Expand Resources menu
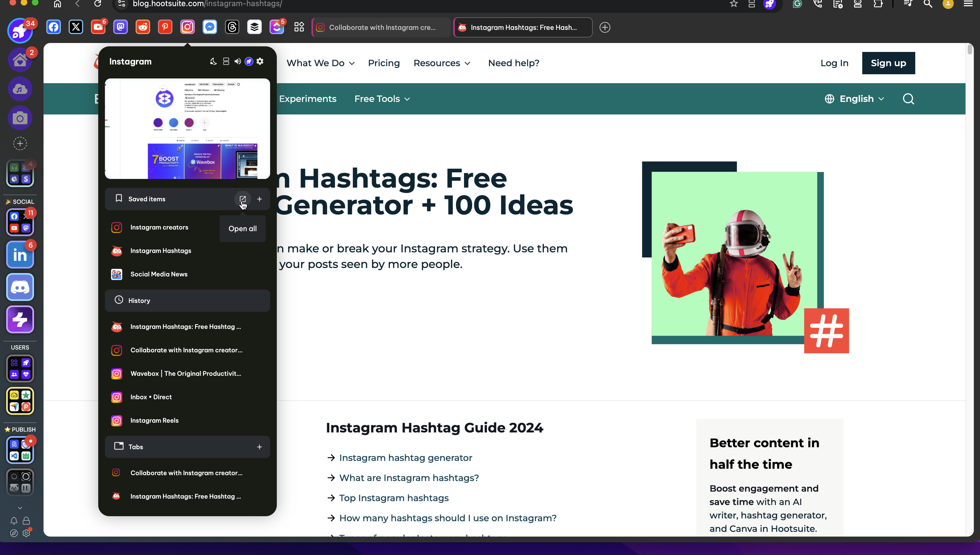The image size is (980, 555). [x=442, y=63]
